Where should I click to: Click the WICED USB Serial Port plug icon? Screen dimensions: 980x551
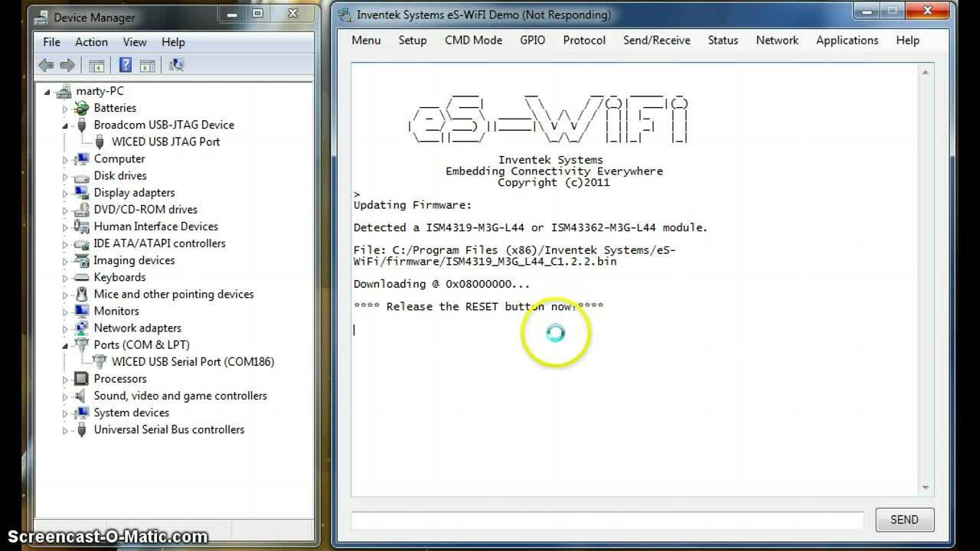(x=99, y=361)
